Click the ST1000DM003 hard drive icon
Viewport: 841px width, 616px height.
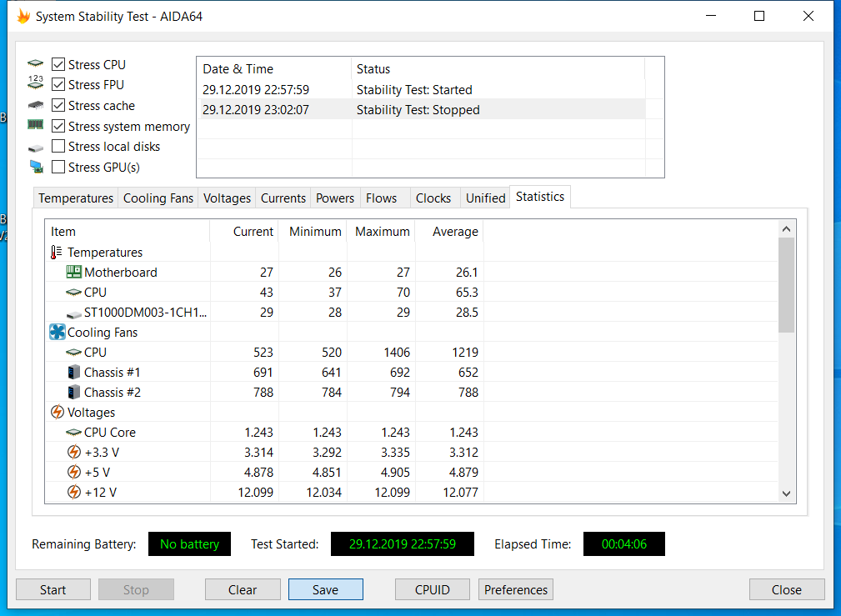(73, 313)
